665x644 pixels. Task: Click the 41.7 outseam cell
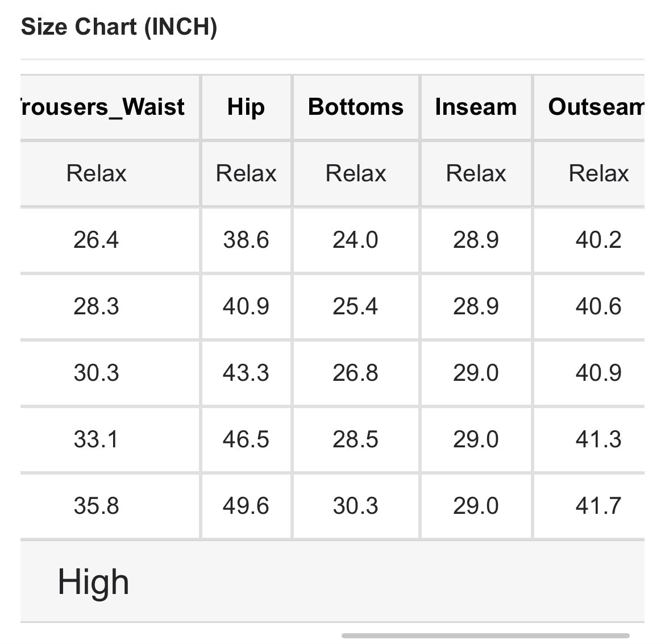point(598,506)
